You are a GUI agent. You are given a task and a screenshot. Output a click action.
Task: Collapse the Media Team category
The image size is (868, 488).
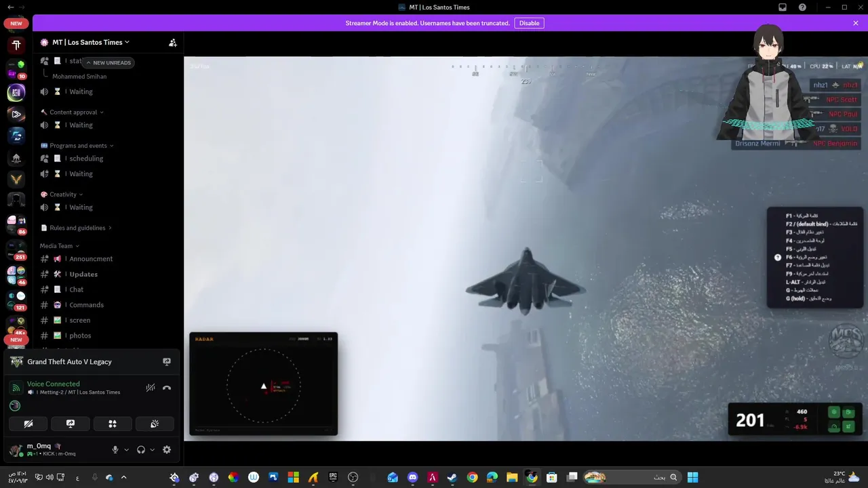(x=60, y=246)
